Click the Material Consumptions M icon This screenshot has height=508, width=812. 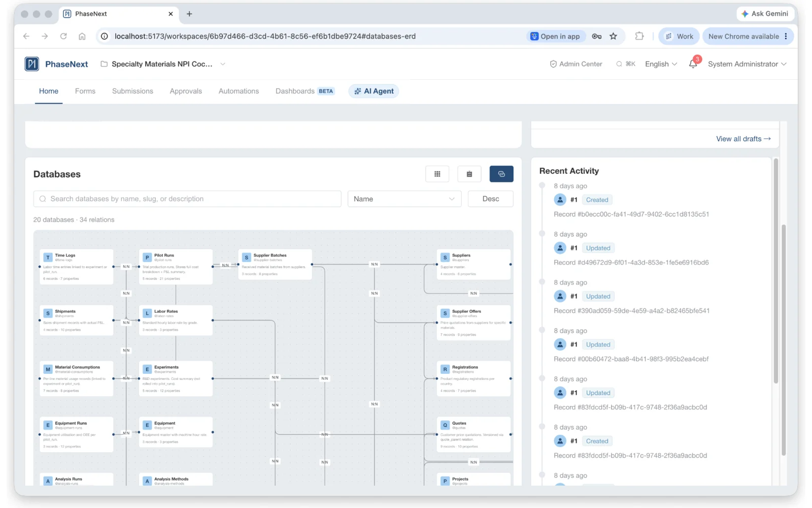pos(48,369)
